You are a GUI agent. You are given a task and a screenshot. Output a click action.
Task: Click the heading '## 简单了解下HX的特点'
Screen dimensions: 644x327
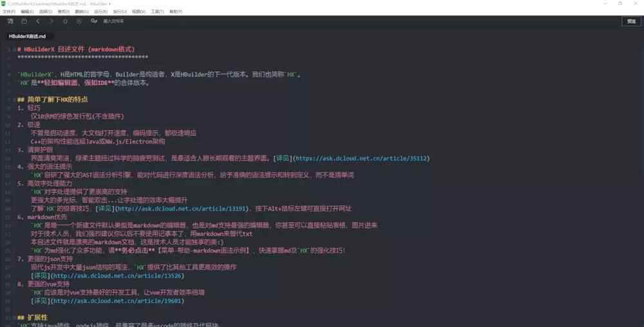(53, 100)
